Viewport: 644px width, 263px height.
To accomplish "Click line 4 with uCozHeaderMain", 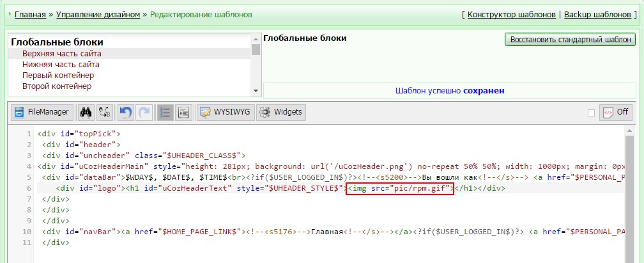I will [331, 166].
